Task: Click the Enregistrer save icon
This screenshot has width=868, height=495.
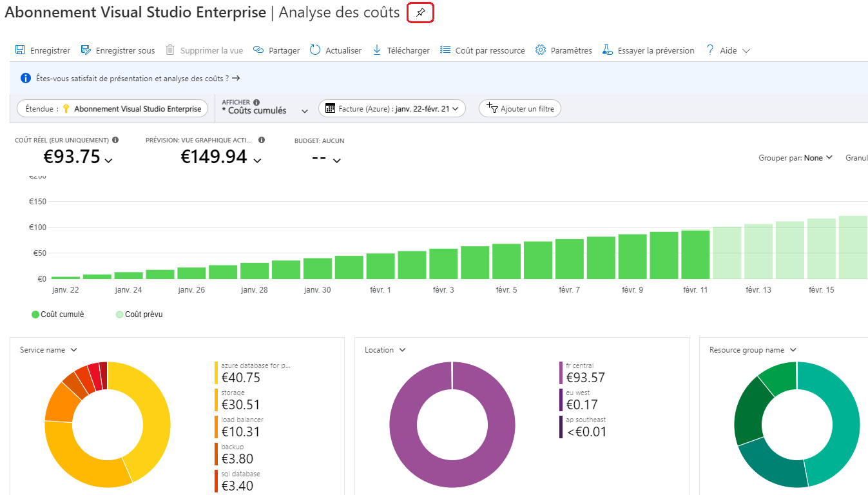Action: (x=20, y=50)
